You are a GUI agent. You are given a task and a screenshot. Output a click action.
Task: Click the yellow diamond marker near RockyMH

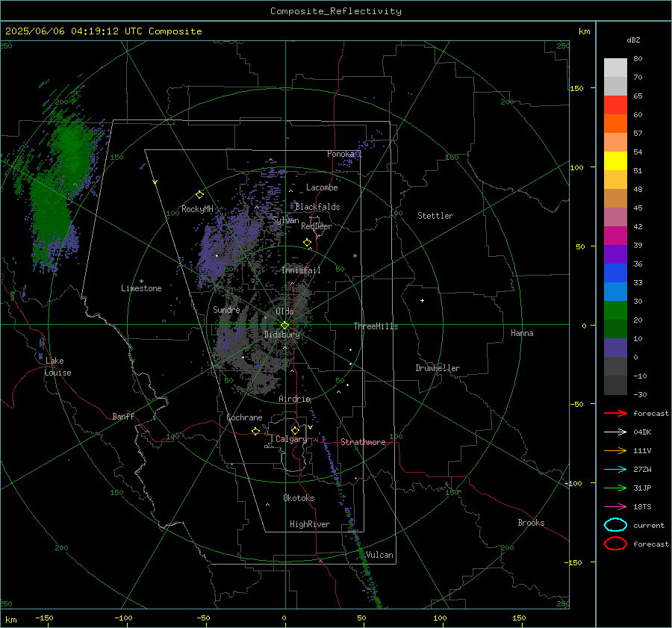(x=199, y=195)
